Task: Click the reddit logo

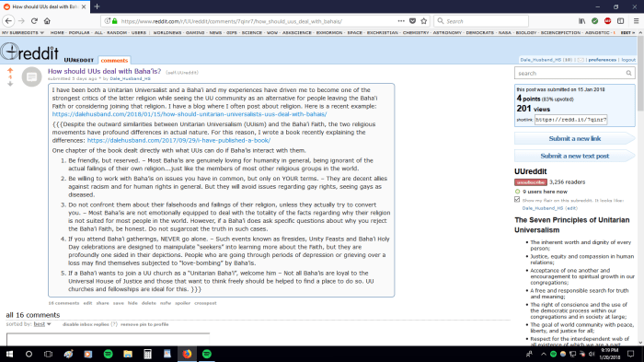Action: click(x=29, y=53)
